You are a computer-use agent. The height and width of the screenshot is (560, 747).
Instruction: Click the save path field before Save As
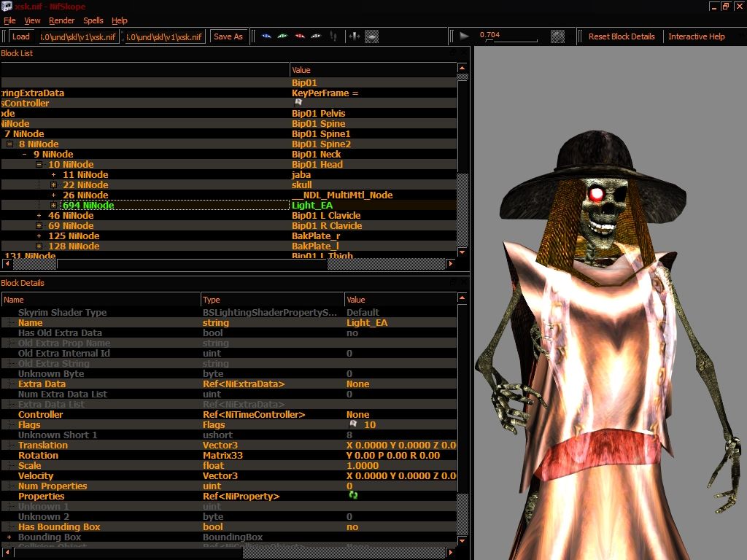pos(165,36)
